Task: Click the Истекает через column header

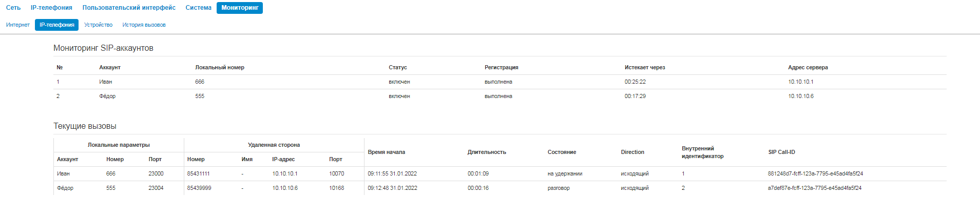Action: pos(645,67)
